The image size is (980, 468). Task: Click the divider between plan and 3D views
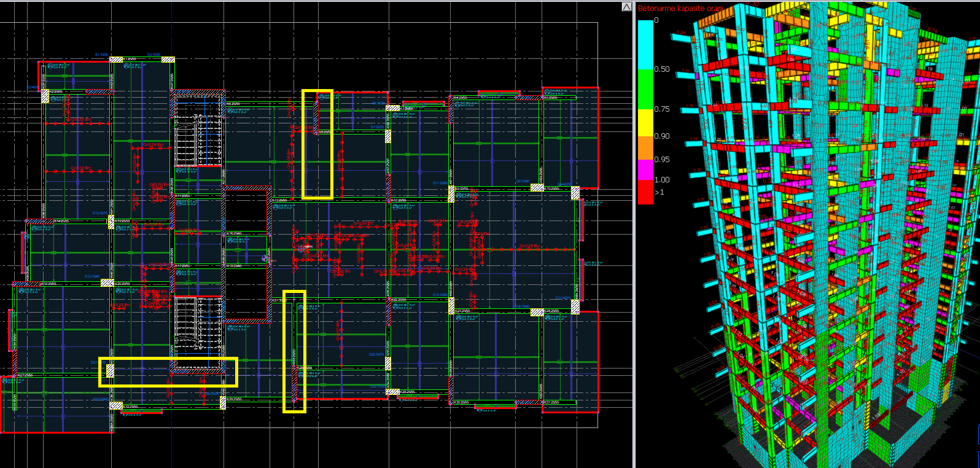(x=634, y=246)
